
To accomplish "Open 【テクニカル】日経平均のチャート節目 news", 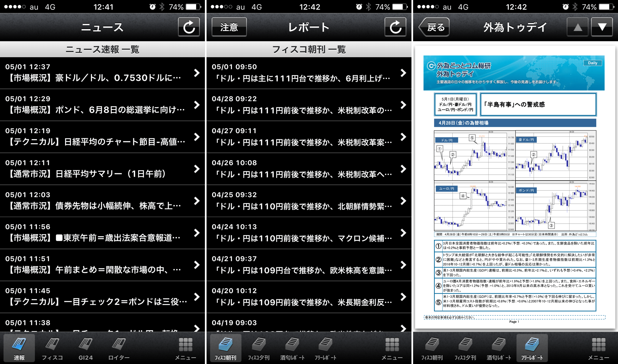I will (x=102, y=137).
